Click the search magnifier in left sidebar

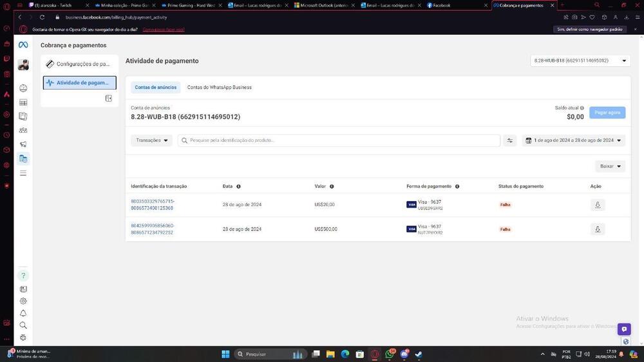23,325
